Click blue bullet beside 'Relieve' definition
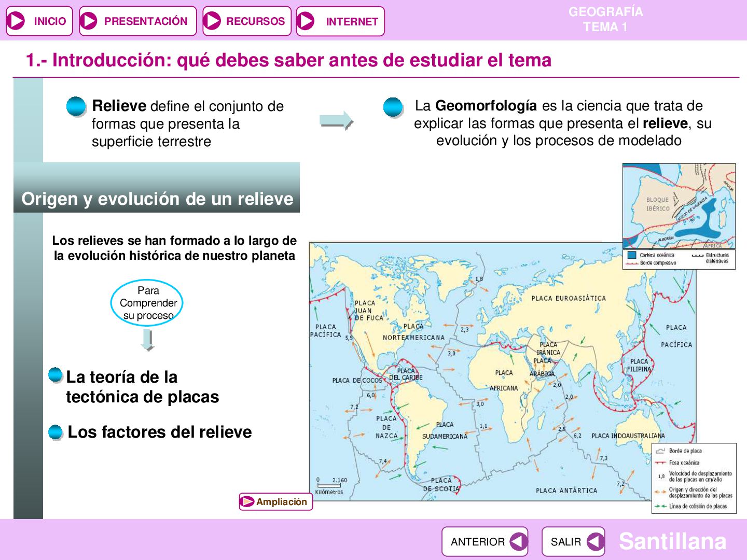 (x=76, y=107)
